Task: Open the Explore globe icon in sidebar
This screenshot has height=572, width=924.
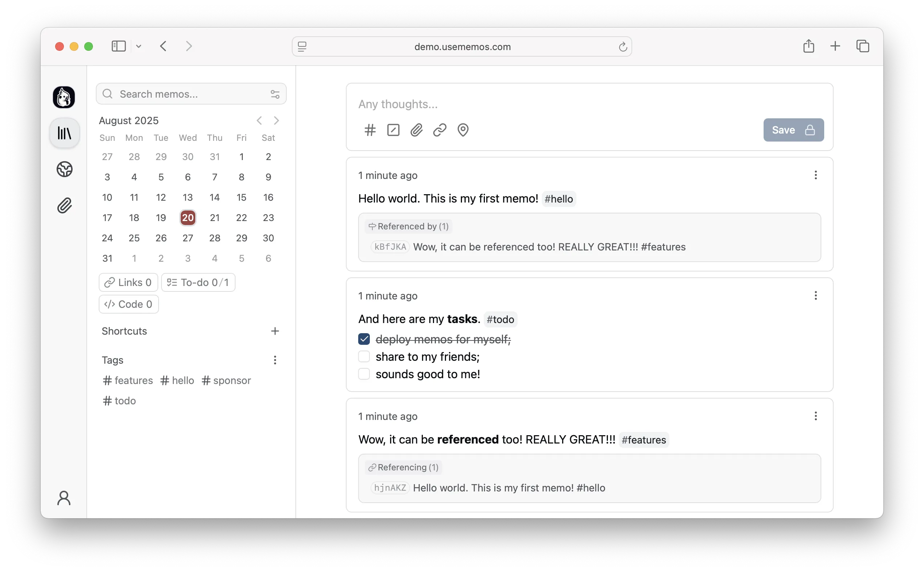Action: click(x=64, y=169)
